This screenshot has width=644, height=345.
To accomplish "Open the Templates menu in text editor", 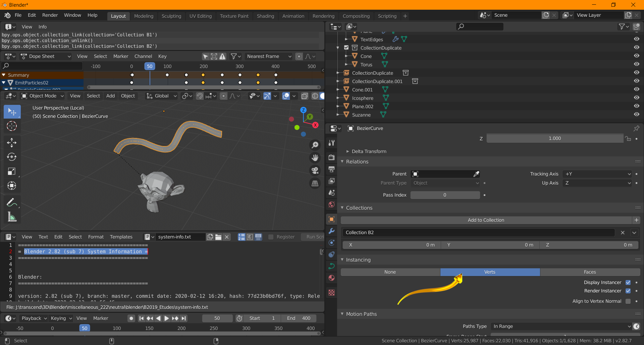I will (x=121, y=237).
